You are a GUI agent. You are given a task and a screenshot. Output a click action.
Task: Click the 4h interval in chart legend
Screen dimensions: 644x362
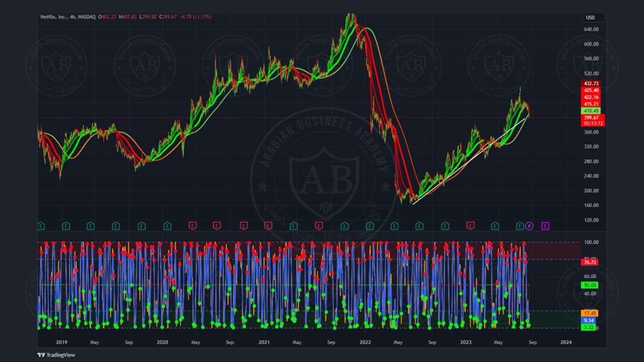pos(73,17)
